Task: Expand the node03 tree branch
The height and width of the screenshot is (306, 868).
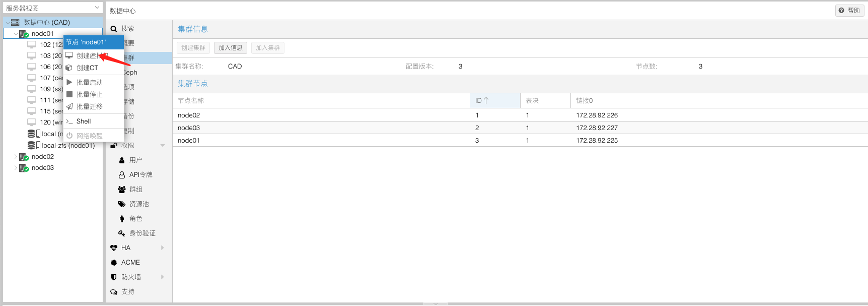Action: coord(16,168)
